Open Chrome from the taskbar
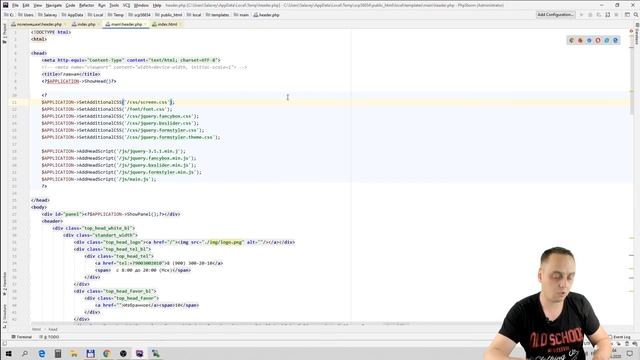Image resolution: width=640 pixels, height=360 pixels. (x=107, y=353)
